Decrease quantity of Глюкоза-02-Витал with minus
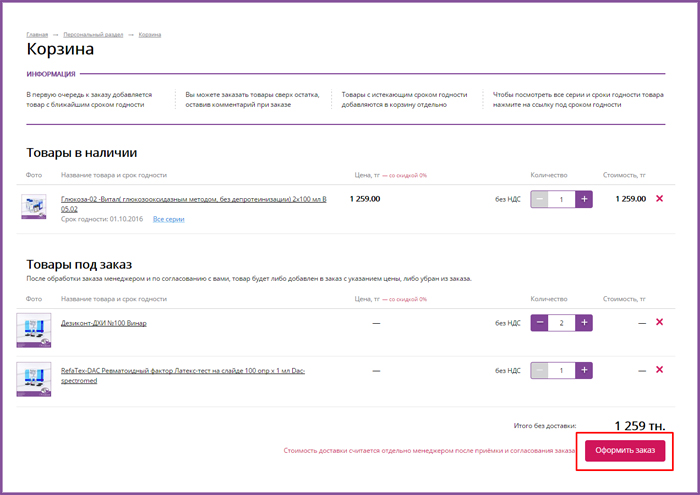The image size is (700, 495). [540, 199]
